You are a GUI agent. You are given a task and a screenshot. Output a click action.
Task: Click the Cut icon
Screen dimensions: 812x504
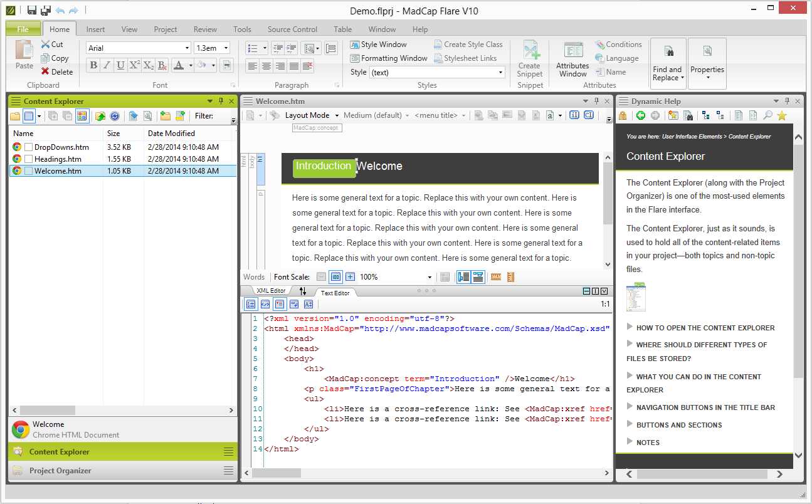[x=45, y=45]
